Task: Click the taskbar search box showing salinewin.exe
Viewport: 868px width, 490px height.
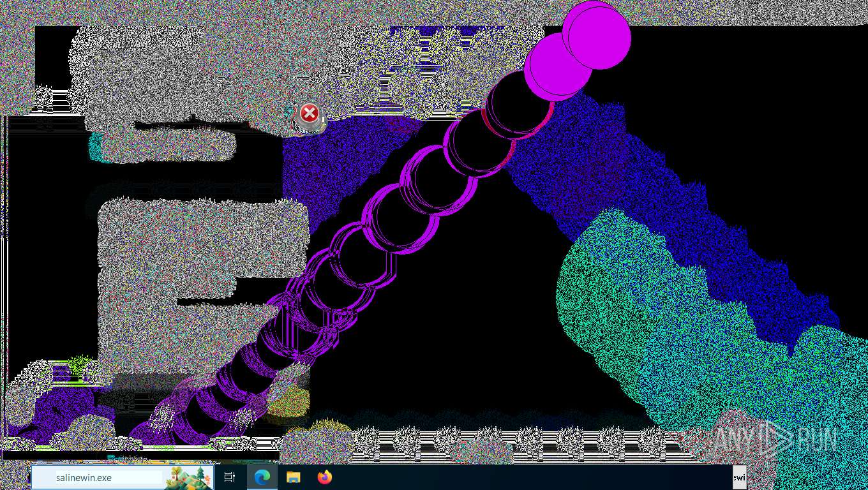Action: click(x=122, y=477)
